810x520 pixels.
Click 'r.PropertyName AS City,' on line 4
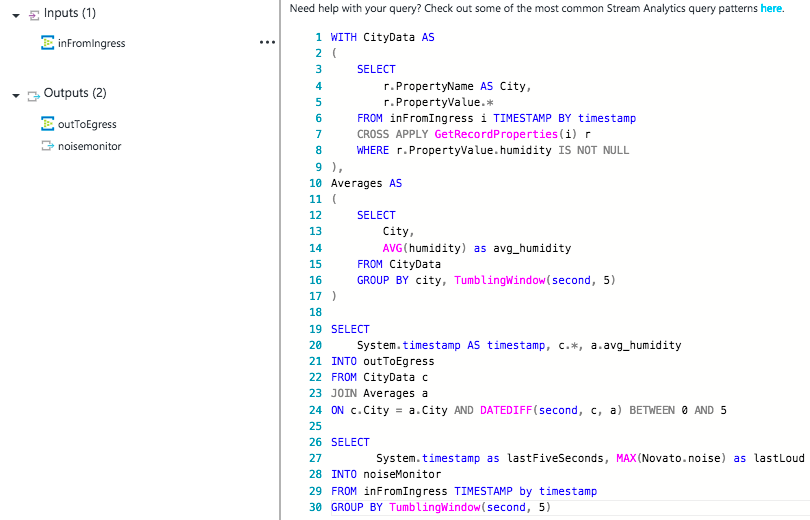(457, 86)
